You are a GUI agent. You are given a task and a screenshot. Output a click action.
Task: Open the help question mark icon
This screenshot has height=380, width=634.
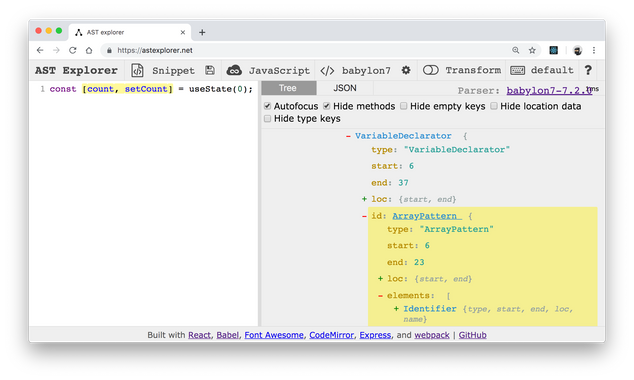tap(588, 70)
